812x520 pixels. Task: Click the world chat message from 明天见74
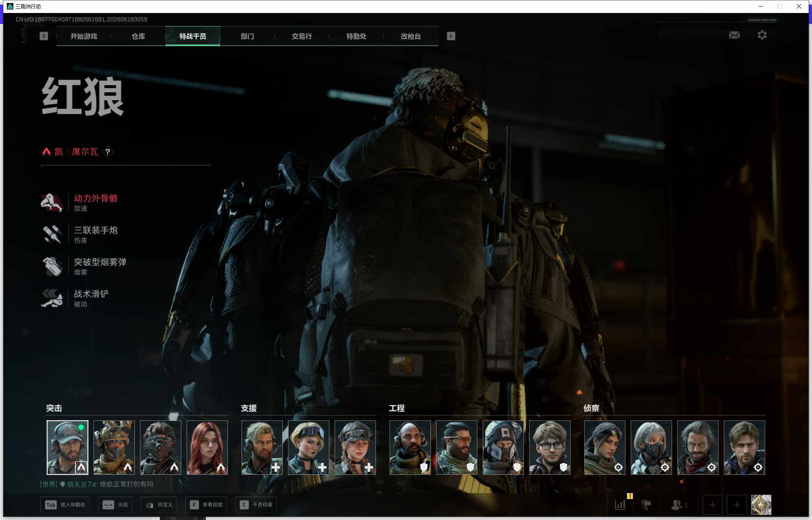[x=97, y=484]
